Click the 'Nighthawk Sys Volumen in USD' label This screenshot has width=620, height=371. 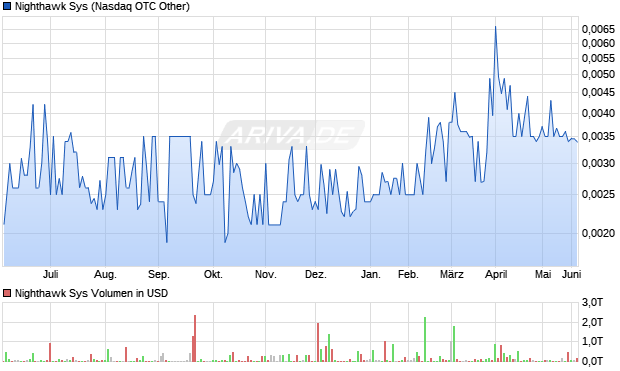[x=91, y=293]
